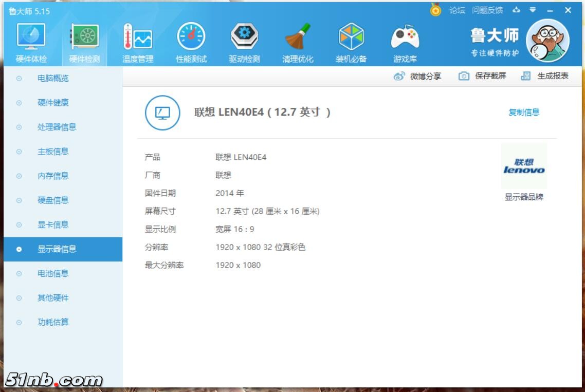Generate a report with 生成报表

pos(545,76)
